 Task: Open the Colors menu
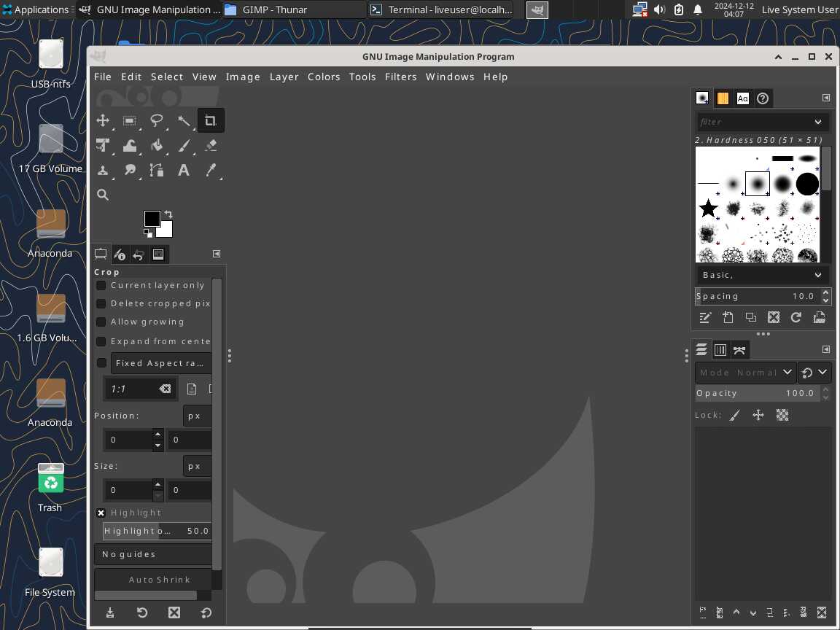(324, 77)
